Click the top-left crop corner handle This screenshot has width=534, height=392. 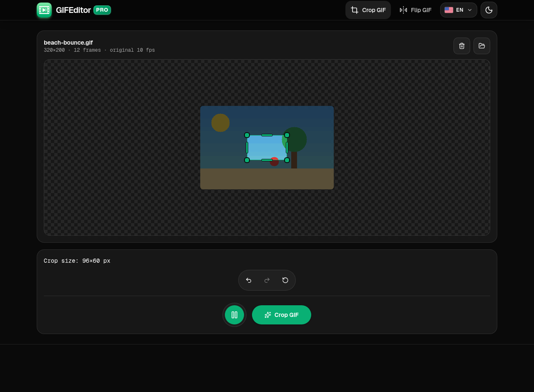click(247, 135)
